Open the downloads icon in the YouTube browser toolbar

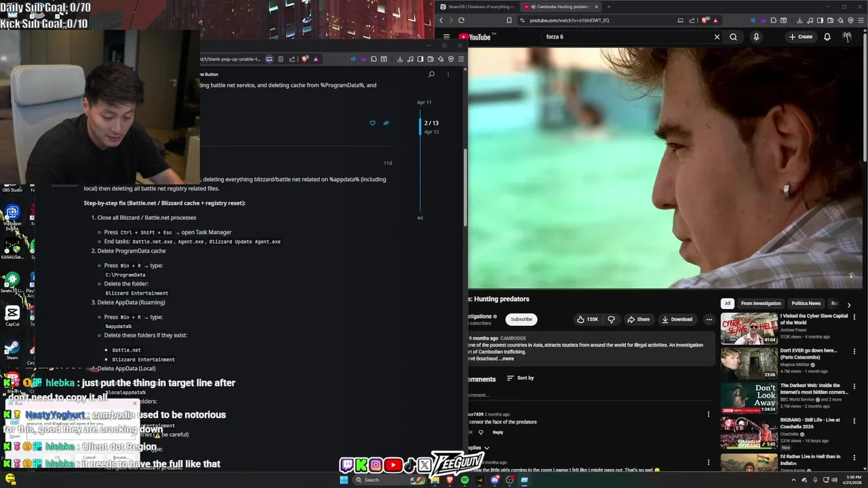(x=800, y=20)
